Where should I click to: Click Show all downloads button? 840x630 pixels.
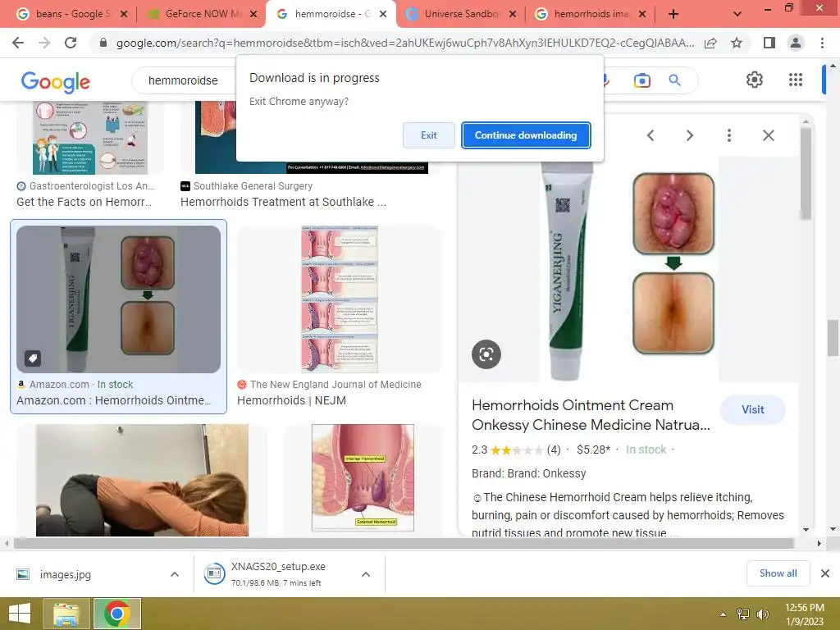(778, 573)
